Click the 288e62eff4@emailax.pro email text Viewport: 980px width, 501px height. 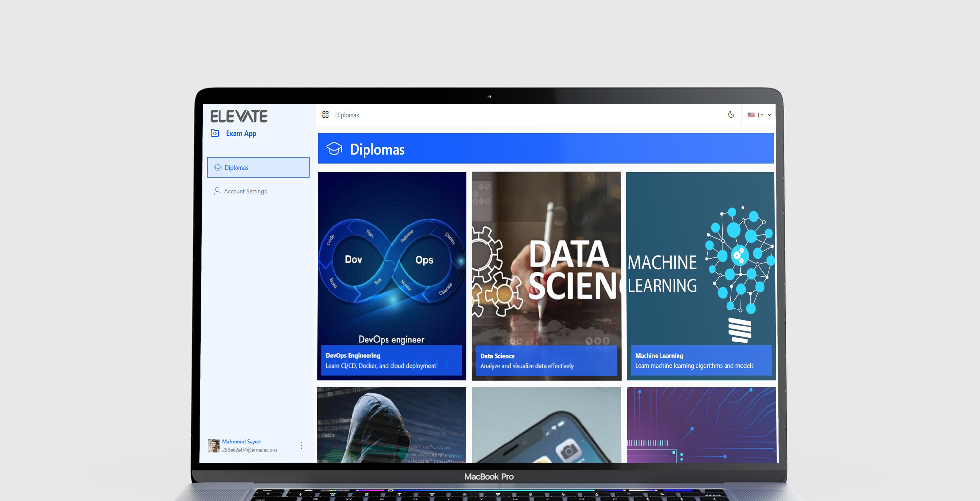[250, 450]
